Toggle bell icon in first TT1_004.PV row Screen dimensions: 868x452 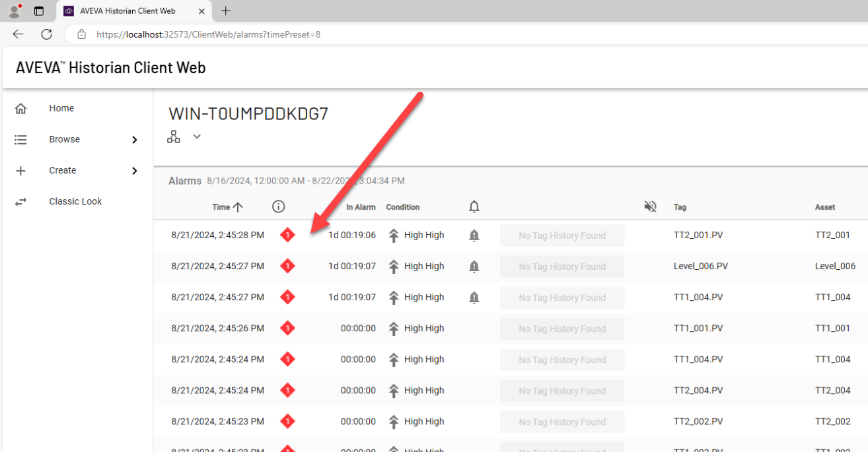tap(474, 298)
